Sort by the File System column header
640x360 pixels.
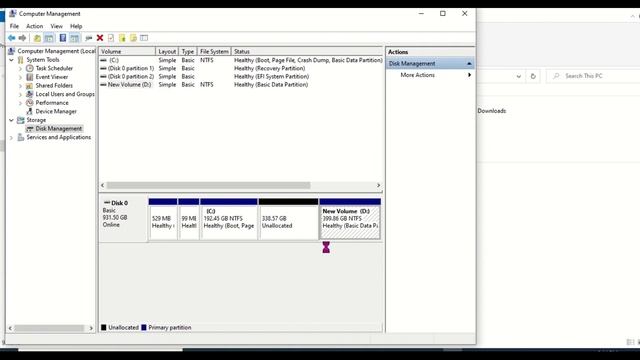click(214, 51)
